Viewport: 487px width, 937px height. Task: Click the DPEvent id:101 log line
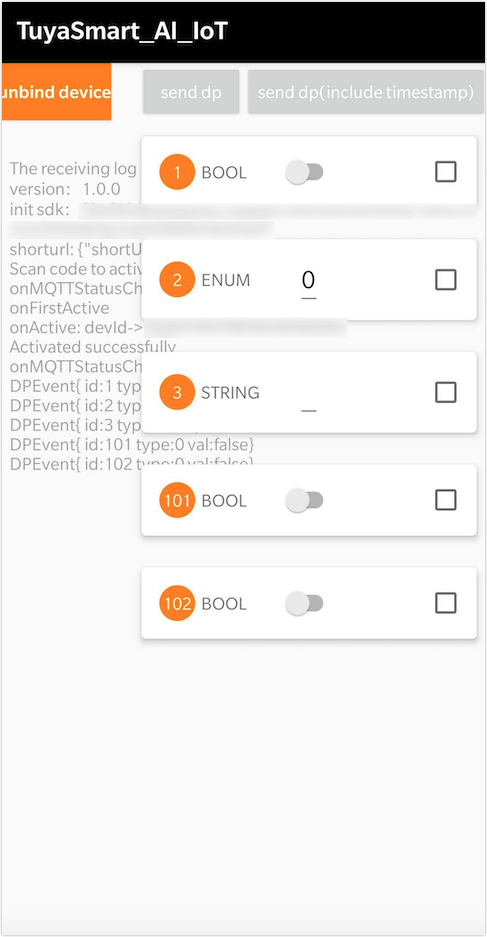(x=133, y=445)
